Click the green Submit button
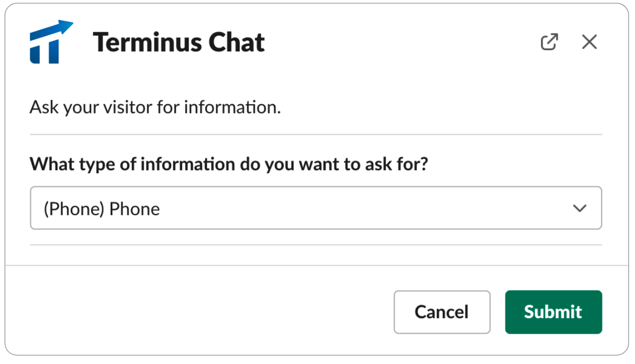Screen dimensions: 635x364 [x=553, y=312]
